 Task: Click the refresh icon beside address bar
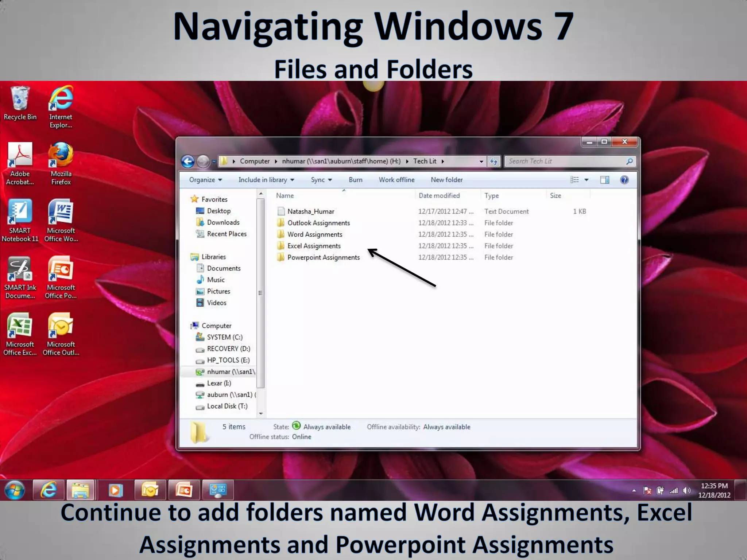pos(494,161)
